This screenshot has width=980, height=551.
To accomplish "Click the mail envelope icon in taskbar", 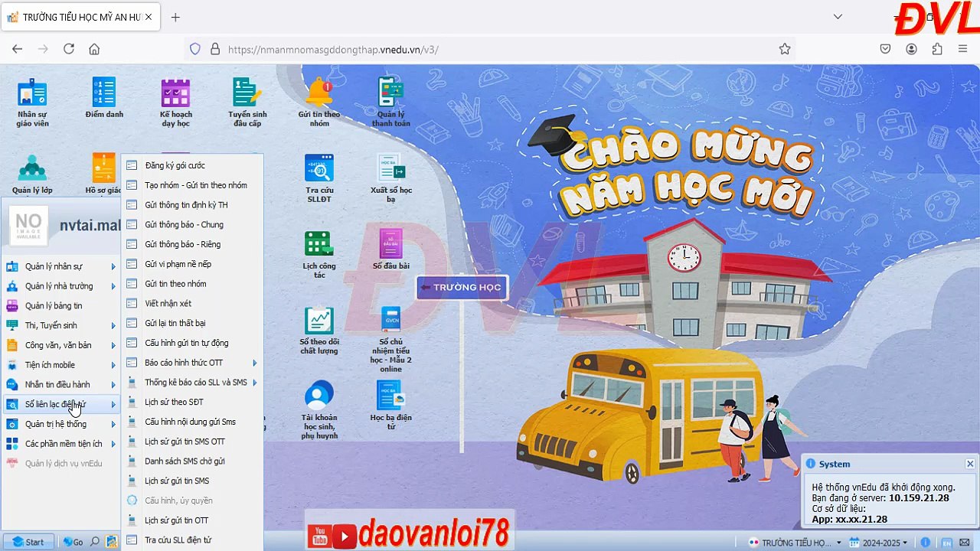I will (x=965, y=542).
